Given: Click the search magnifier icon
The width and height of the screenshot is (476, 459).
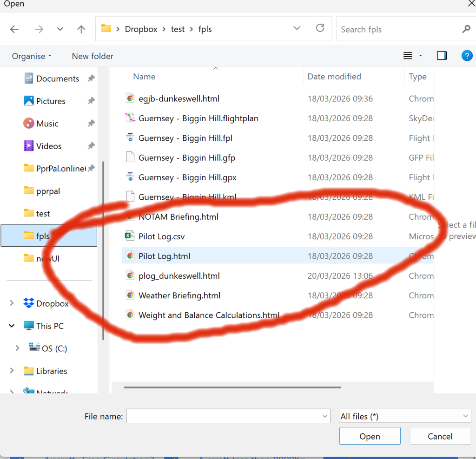Looking at the screenshot, I should coord(466,29).
